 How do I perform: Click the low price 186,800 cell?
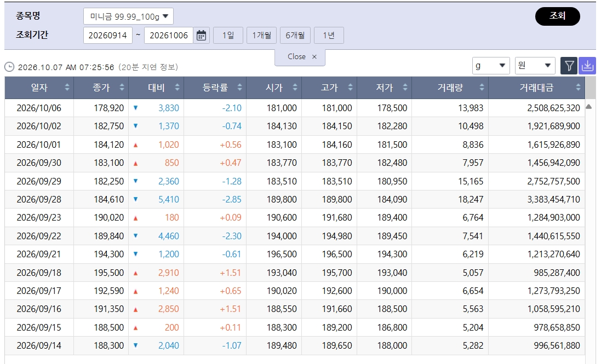tap(385, 327)
